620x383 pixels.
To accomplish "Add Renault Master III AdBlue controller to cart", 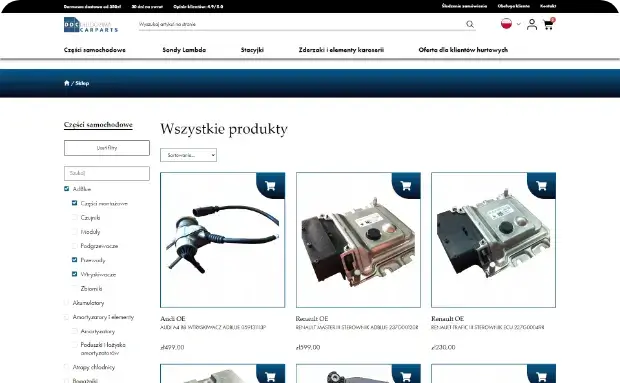I will [x=406, y=186].
